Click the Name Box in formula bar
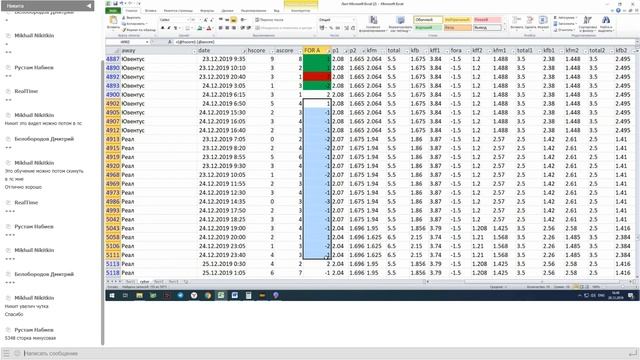 pos(127,42)
